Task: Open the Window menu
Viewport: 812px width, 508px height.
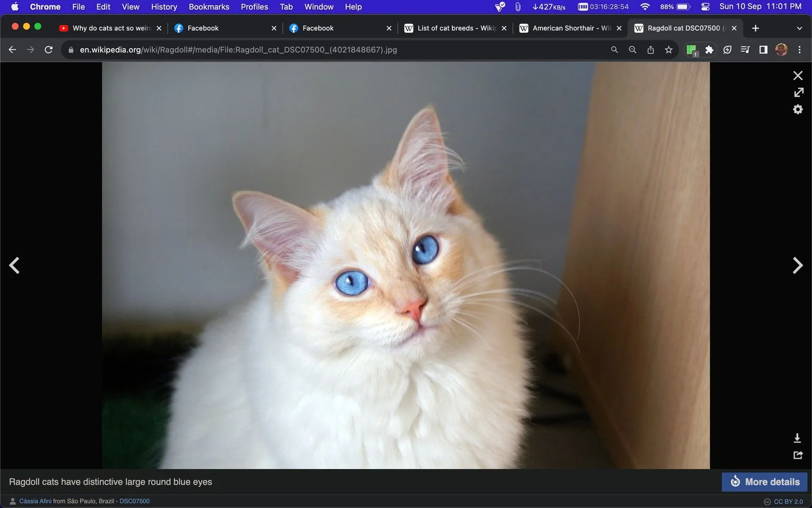Action: pyautogui.click(x=319, y=7)
